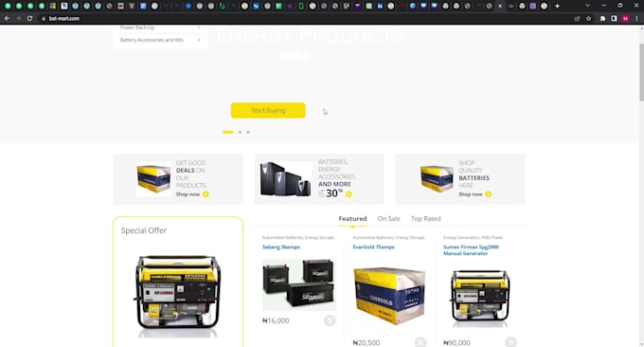Select the second slider indicator dot
This screenshot has height=347, width=644.
coord(240,133)
